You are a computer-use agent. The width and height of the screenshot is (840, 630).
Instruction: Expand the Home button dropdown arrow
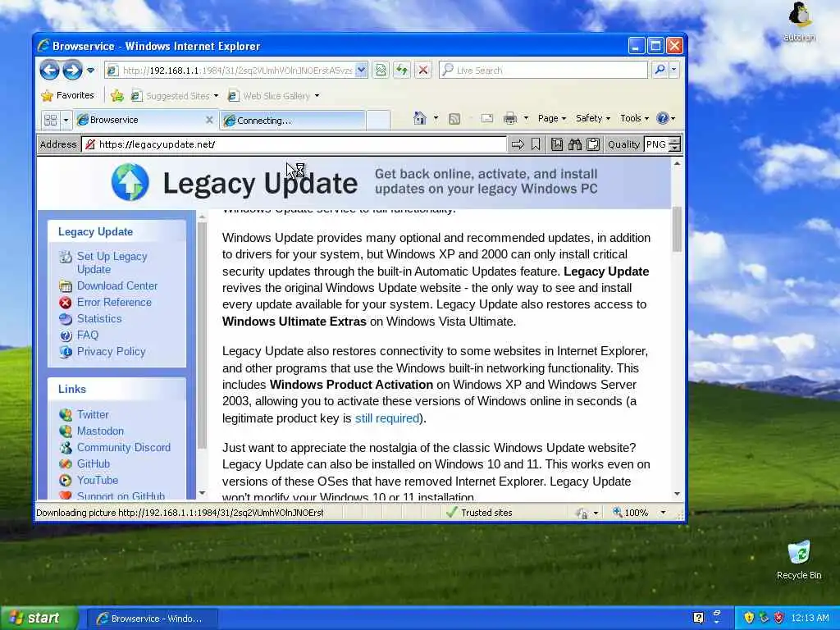tap(436, 118)
